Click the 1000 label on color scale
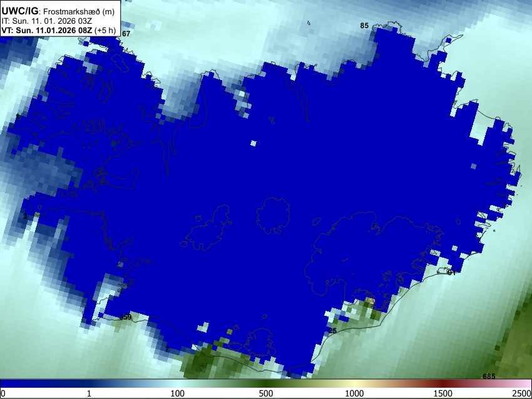The width and height of the screenshot is (532, 399). click(x=354, y=393)
